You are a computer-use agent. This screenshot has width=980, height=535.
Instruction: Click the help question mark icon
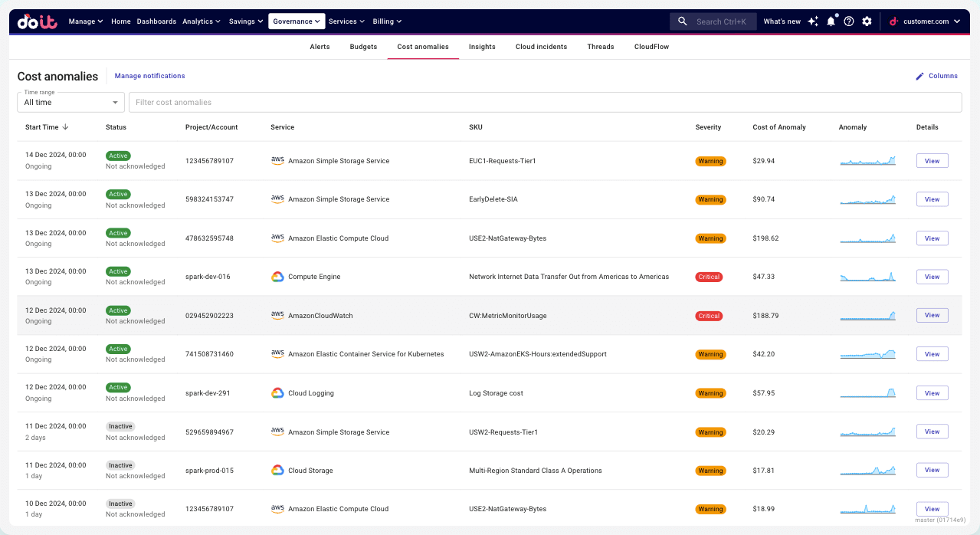click(x=849, y=21)
